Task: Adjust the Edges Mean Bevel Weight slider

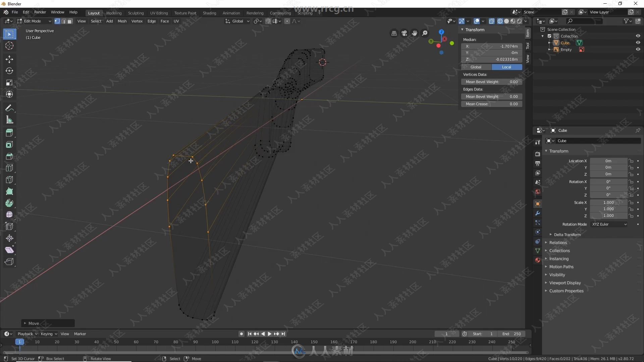Action: [492, 97]
